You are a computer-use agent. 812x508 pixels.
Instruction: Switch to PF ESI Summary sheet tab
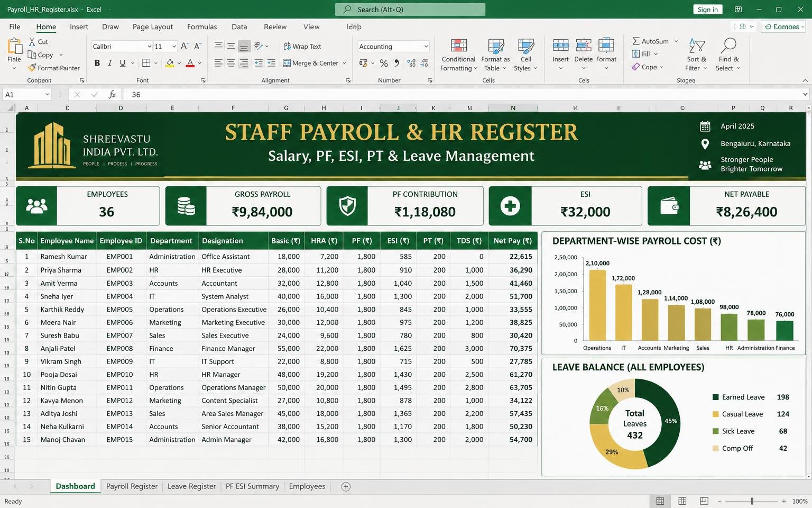[x=252, y=486]
